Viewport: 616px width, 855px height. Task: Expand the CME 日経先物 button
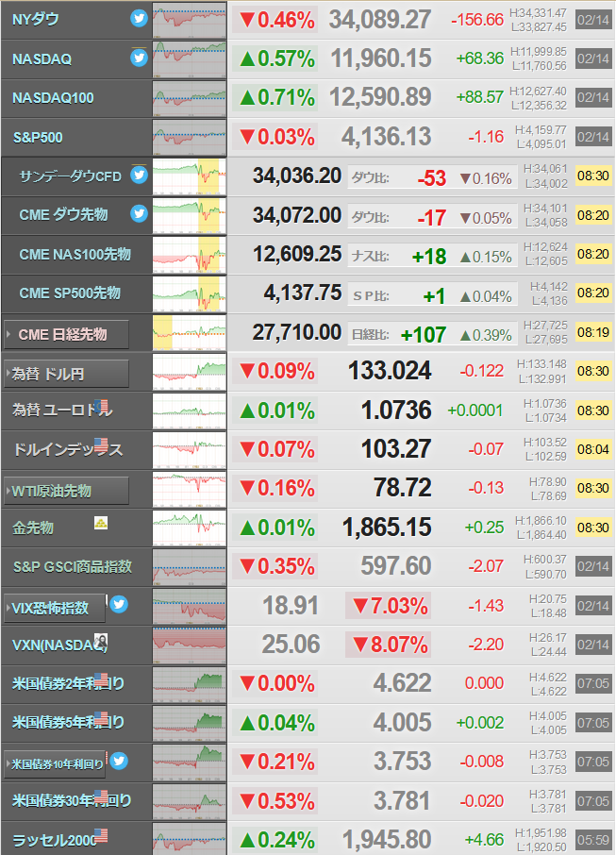point(67,334)
